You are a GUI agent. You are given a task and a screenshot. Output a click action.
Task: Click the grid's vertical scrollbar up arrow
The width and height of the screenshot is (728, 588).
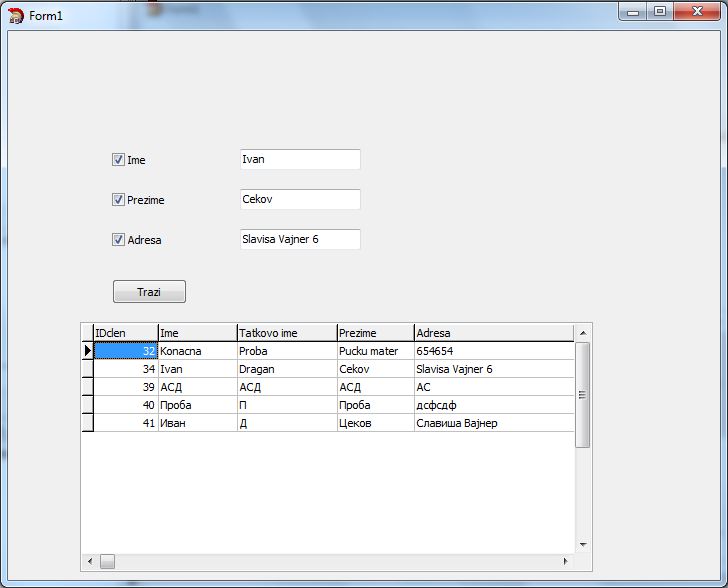click(583, 333)
